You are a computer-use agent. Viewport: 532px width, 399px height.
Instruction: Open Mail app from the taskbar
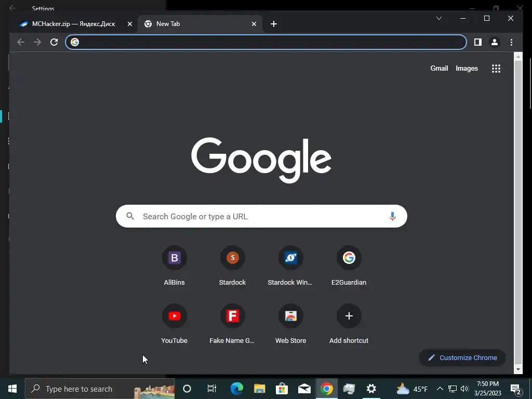(304, 389)
